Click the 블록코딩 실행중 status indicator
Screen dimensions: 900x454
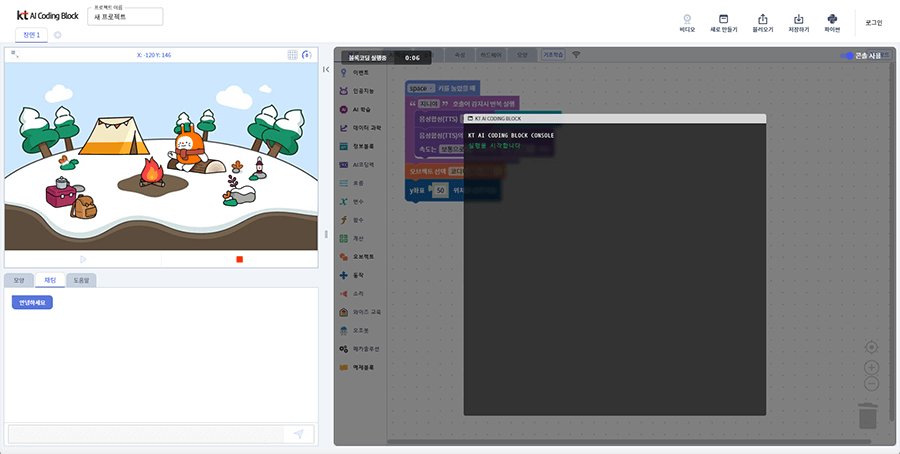point(386,57)
